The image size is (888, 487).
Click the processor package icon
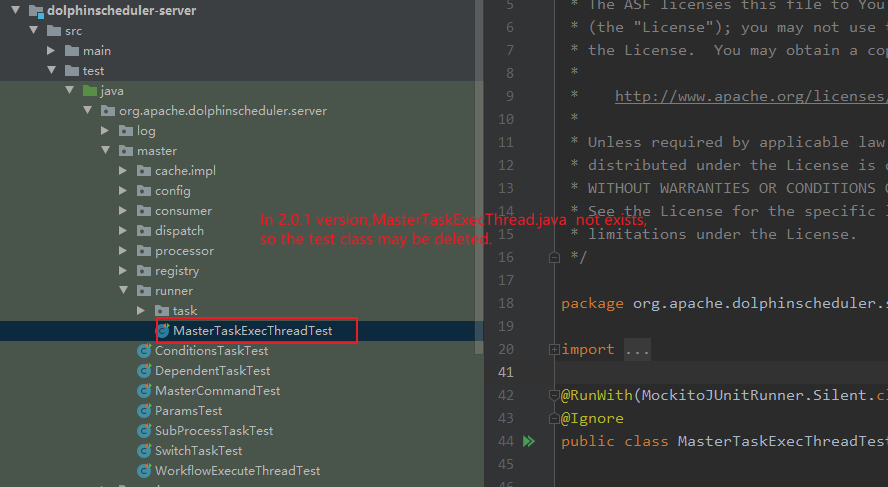pyautogui.click(x=144, y=251)
